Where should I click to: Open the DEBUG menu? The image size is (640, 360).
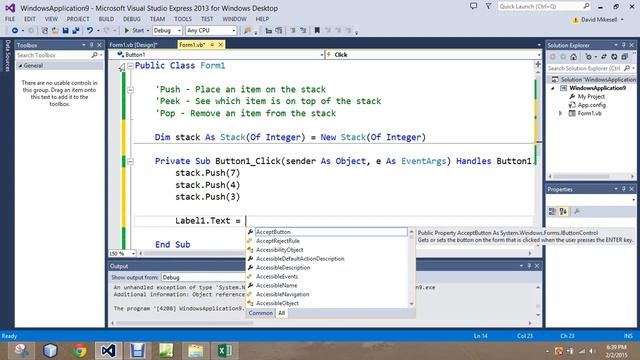(x=131, y=19)
